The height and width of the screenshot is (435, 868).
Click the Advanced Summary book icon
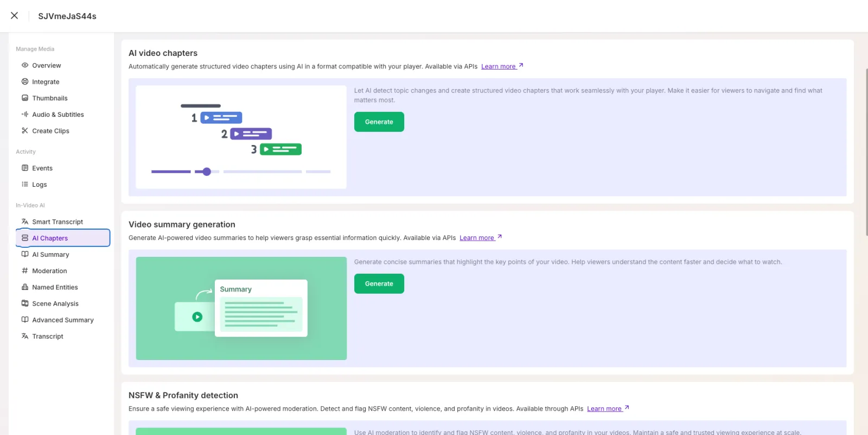point(25,319)
